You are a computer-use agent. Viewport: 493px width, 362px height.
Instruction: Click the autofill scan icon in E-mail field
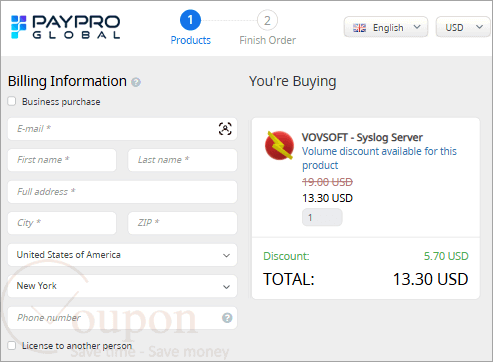coord(225,129)
